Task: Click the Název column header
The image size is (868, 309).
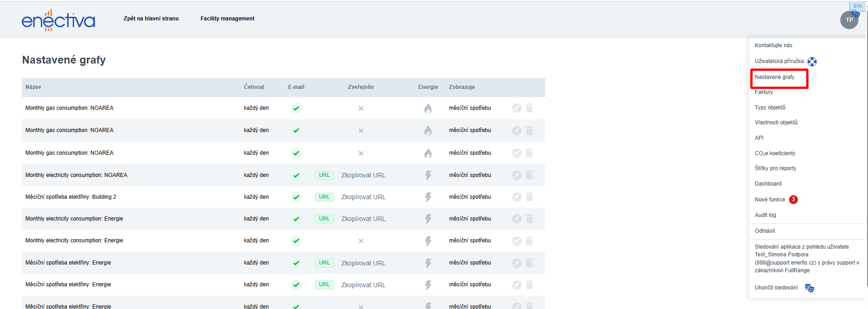Action: (33, 87)
